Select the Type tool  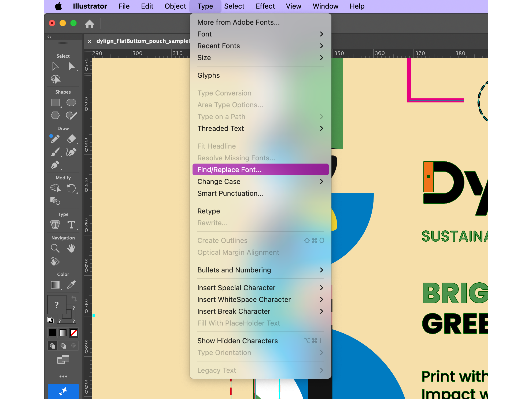click(71, 225)
